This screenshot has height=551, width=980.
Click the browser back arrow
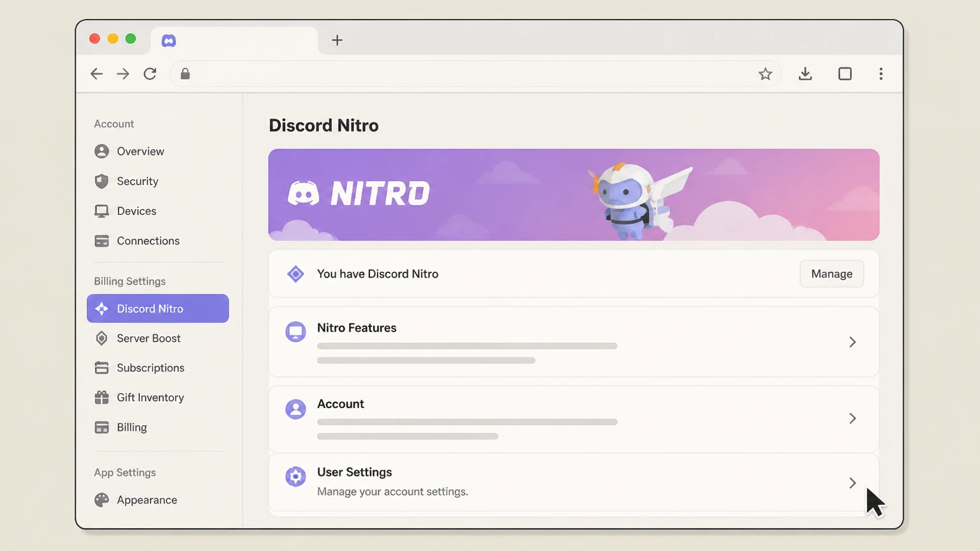pyautogui.click(x=96, y=74)
